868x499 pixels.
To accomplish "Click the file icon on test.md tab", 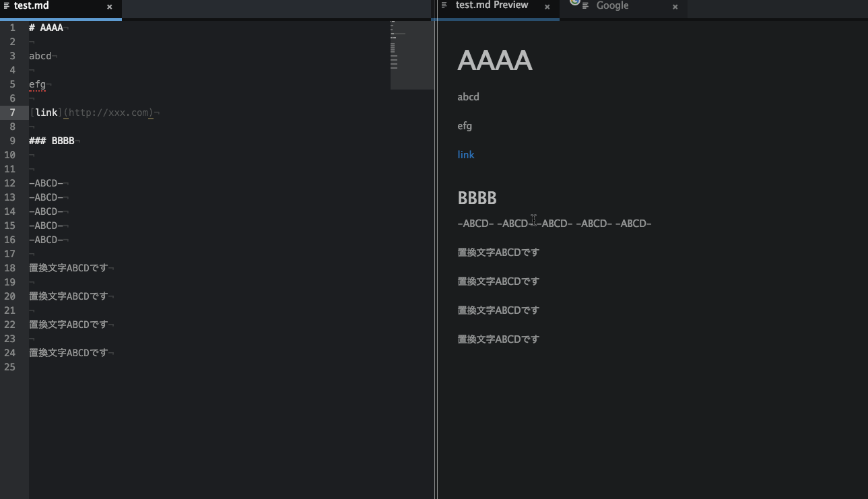I will tap(7, 6).
